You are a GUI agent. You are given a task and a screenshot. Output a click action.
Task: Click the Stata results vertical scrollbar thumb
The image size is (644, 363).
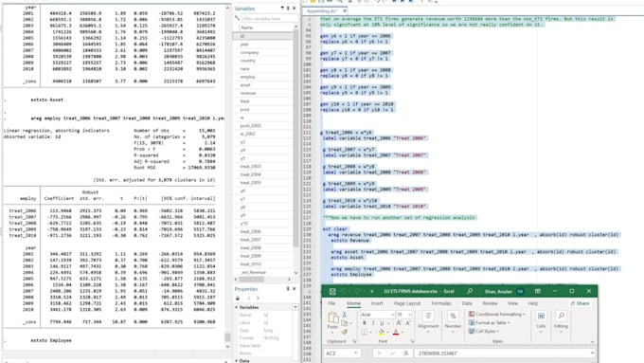click(227, 337)
